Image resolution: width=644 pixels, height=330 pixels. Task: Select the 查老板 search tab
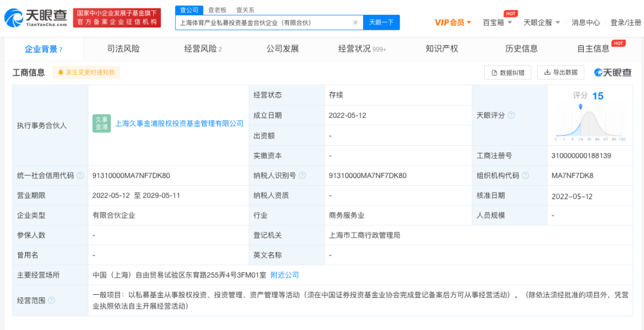217,10
